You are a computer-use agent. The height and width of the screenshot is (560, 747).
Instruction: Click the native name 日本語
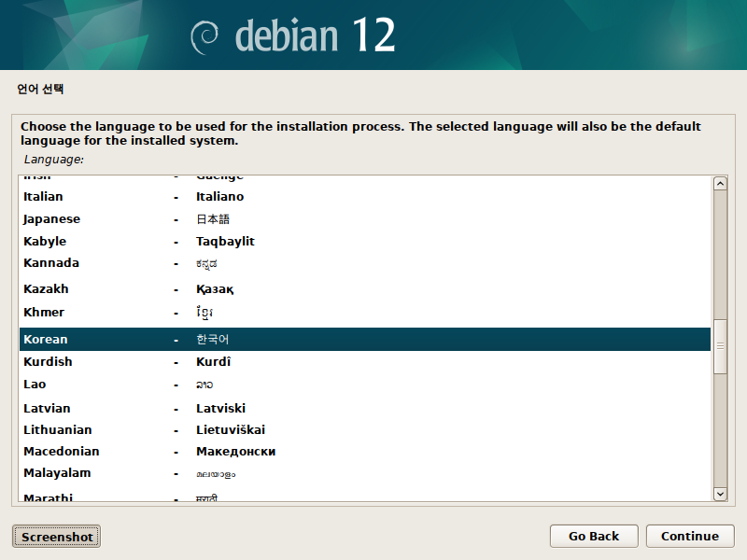(213, 219)
